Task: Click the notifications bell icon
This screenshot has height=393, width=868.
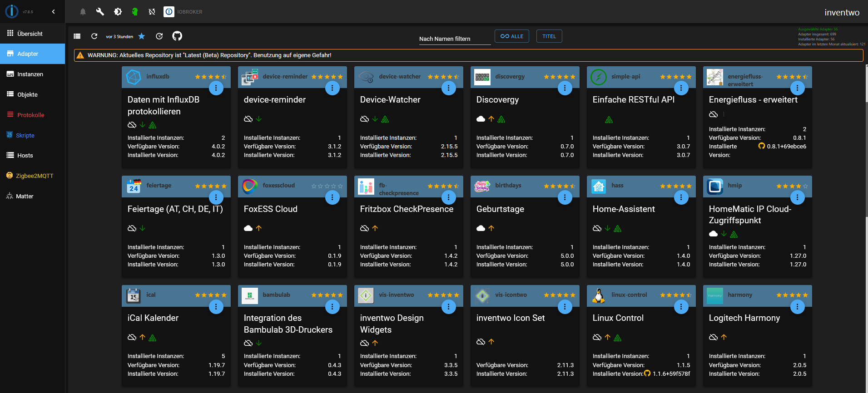Action: pyautogui.click(x=83, y=12)
